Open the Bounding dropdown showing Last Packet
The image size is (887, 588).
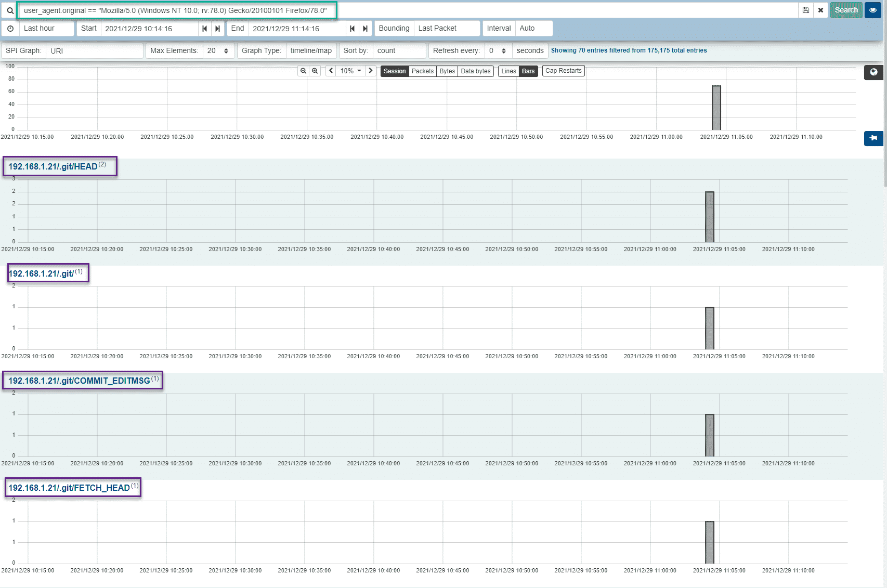point(446,29)
